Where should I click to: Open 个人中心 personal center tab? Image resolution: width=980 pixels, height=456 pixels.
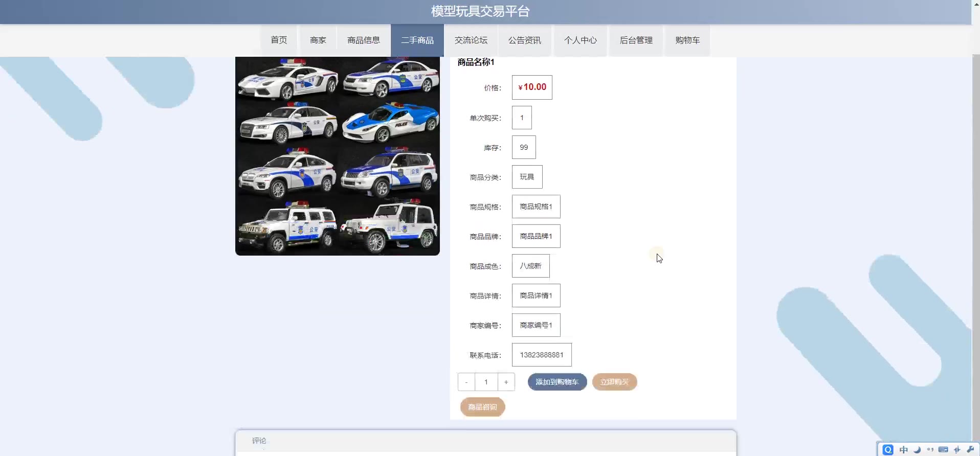point(581,40)
